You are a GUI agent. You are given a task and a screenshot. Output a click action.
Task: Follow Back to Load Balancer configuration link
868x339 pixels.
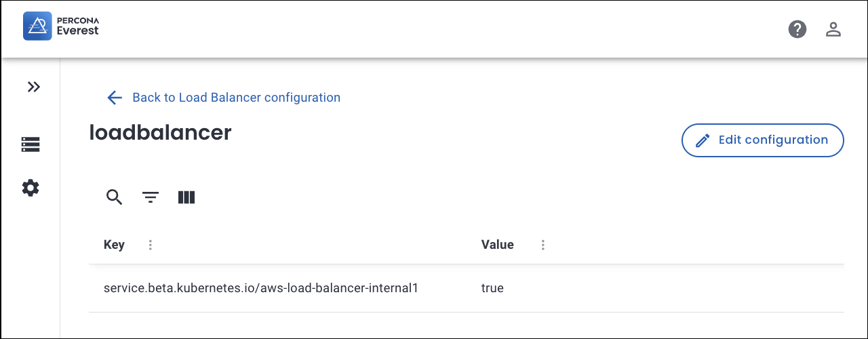236,98
